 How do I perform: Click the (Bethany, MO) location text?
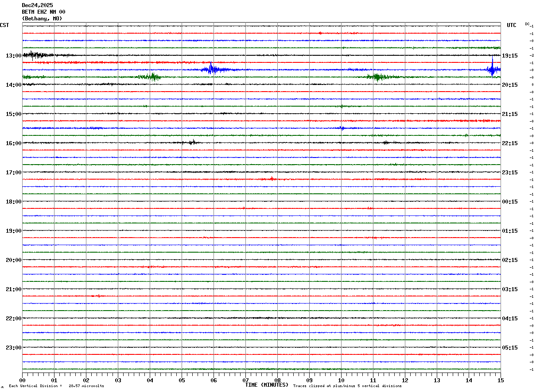42,19
